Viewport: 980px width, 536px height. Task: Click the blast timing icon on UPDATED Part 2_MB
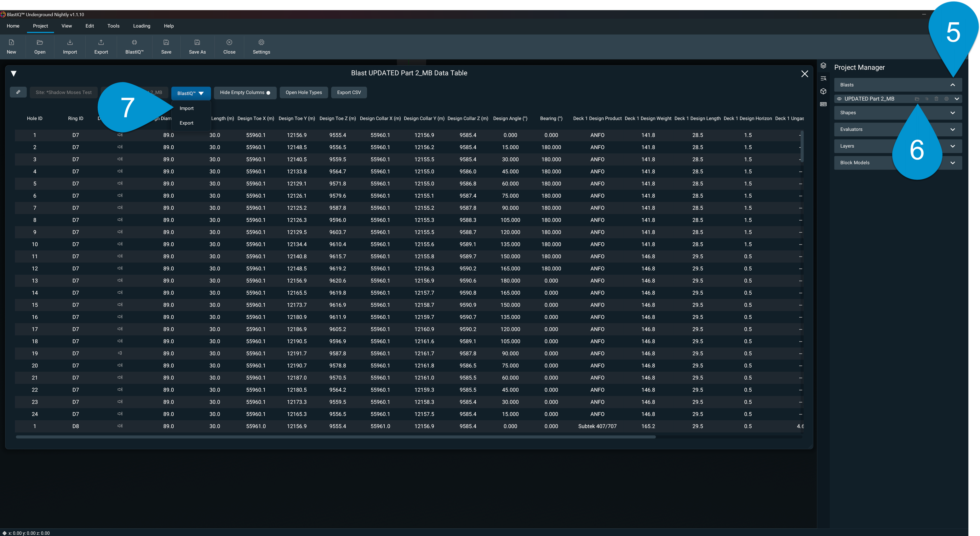click(x=927, y=99)
